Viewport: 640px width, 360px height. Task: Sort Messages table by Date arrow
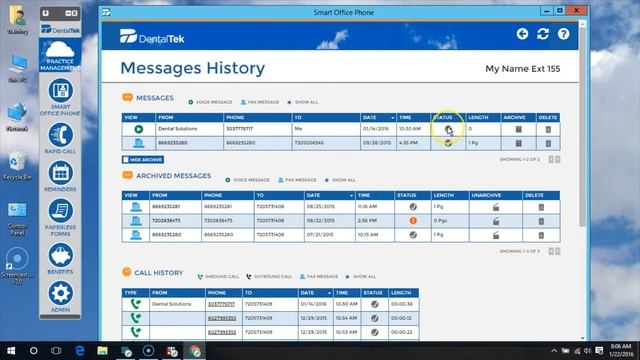click(393, 118)
